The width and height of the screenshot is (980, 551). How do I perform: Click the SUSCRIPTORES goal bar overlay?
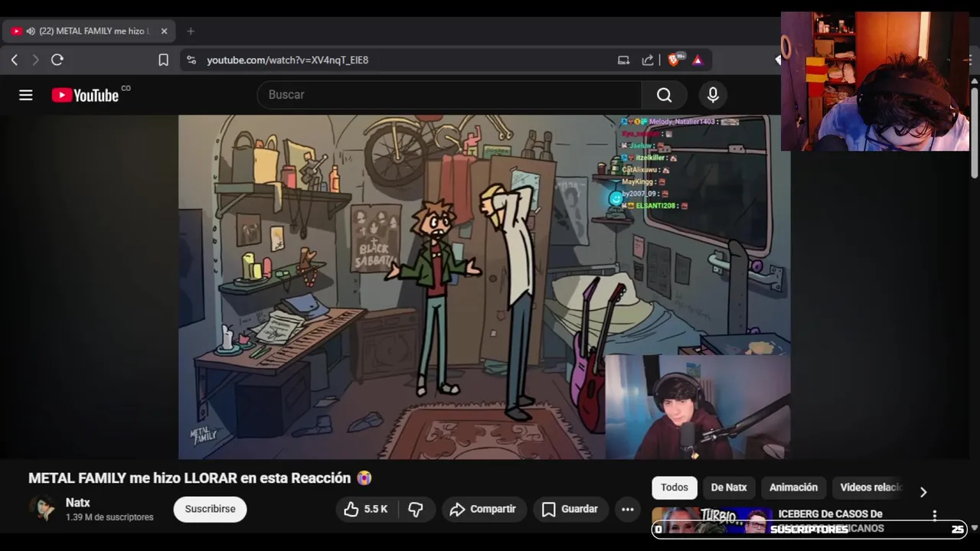pos(809,530)
